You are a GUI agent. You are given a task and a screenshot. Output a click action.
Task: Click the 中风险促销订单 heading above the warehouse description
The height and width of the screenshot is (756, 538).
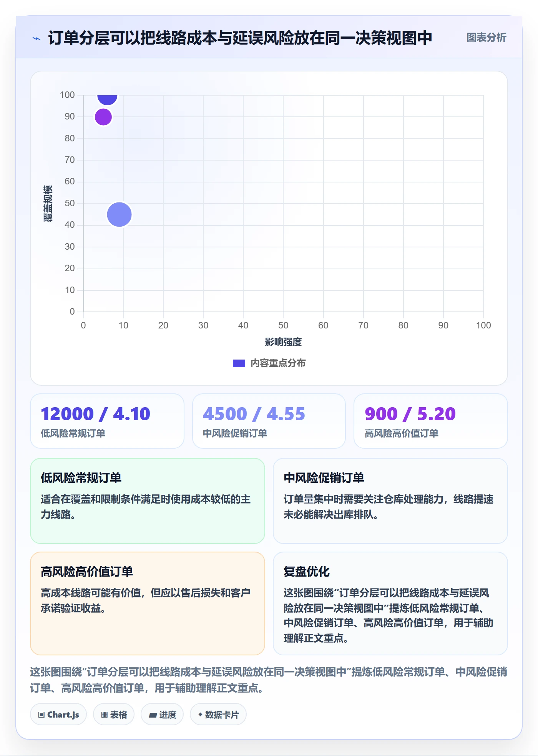pyautogui.click(x=324, y=478)
